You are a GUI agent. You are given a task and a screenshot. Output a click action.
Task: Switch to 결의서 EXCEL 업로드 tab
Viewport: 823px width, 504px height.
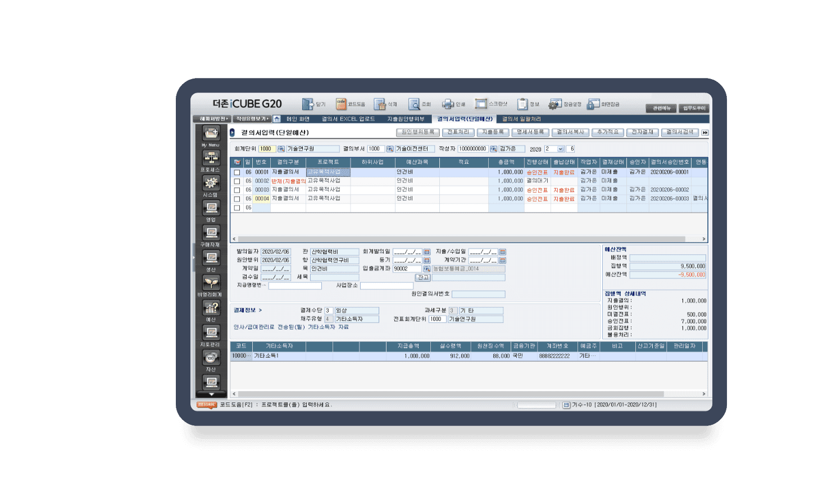pos(348,119)
